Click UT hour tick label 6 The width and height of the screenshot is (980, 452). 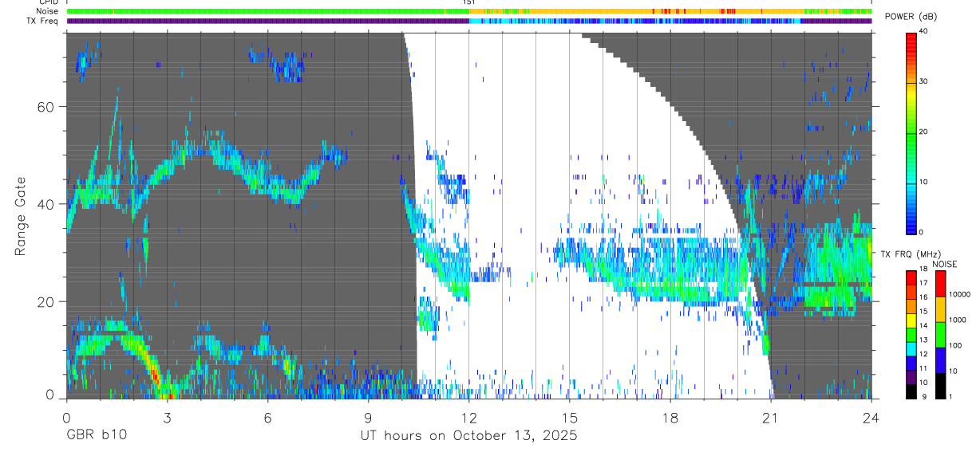pos(267,418)
